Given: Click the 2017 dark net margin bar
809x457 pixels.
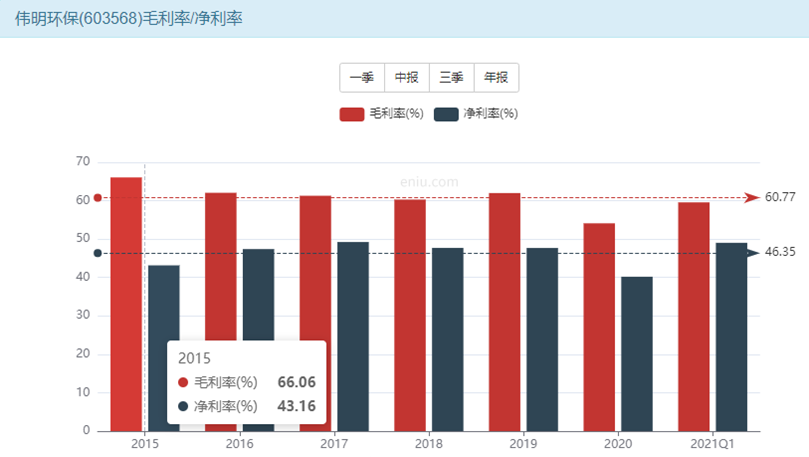Looking at the screenshot, I should pos(353,336).
